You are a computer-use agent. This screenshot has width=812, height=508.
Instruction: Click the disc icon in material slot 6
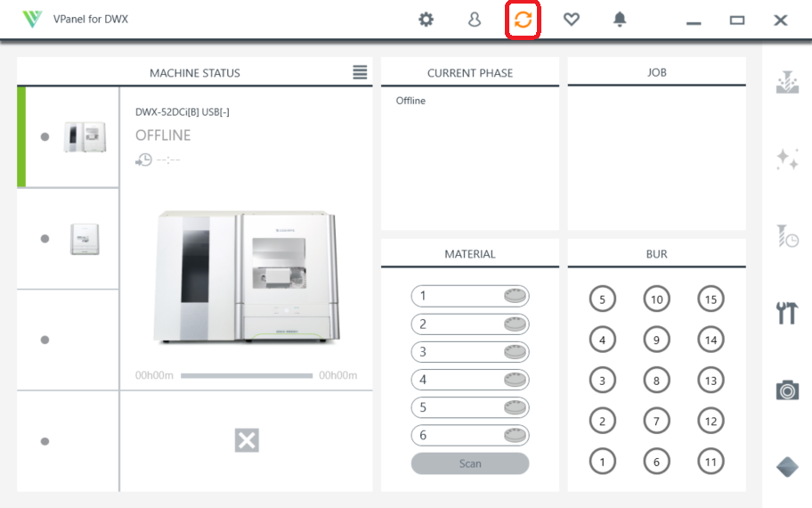coord(515,436)
